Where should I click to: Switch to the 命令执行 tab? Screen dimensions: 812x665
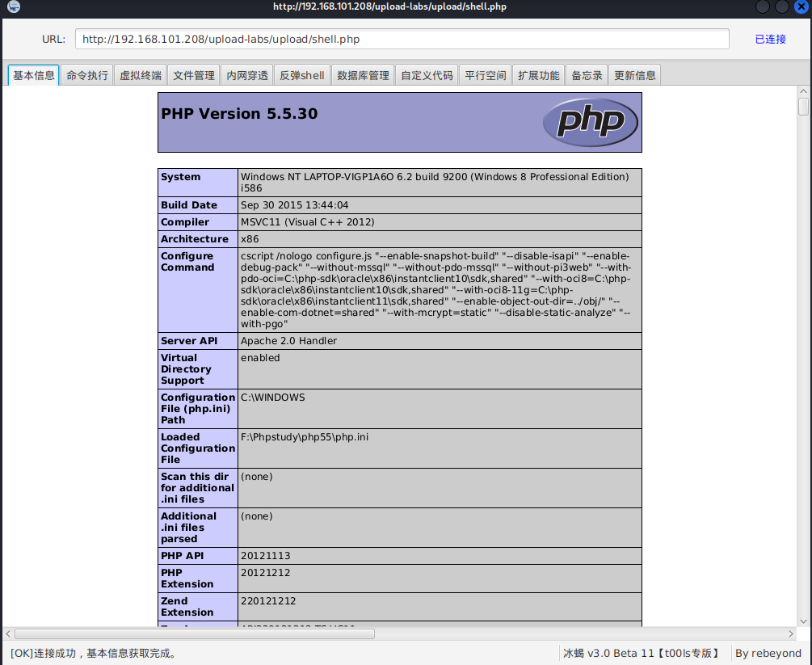87,76
